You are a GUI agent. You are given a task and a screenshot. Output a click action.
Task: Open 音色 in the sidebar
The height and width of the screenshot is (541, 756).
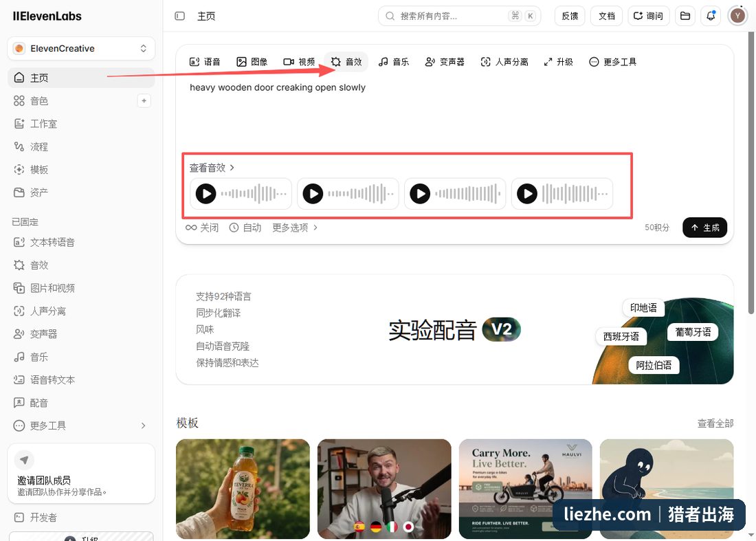coord(72,101)
